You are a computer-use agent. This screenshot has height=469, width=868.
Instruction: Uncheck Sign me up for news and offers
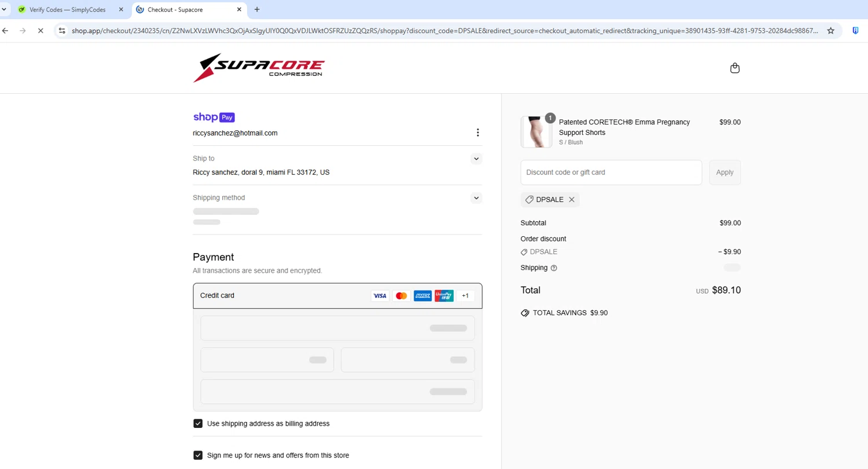tap(198, 455)
